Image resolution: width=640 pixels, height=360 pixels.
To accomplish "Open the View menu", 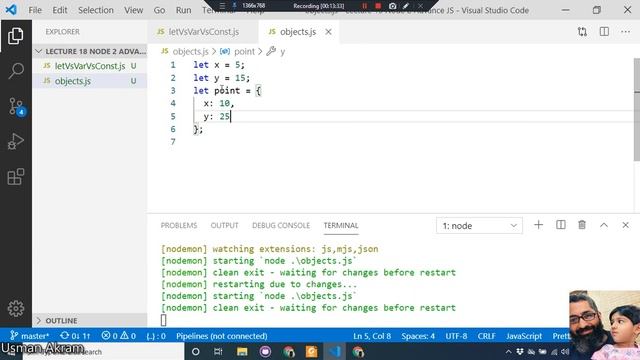I will [x=133, y=10].
